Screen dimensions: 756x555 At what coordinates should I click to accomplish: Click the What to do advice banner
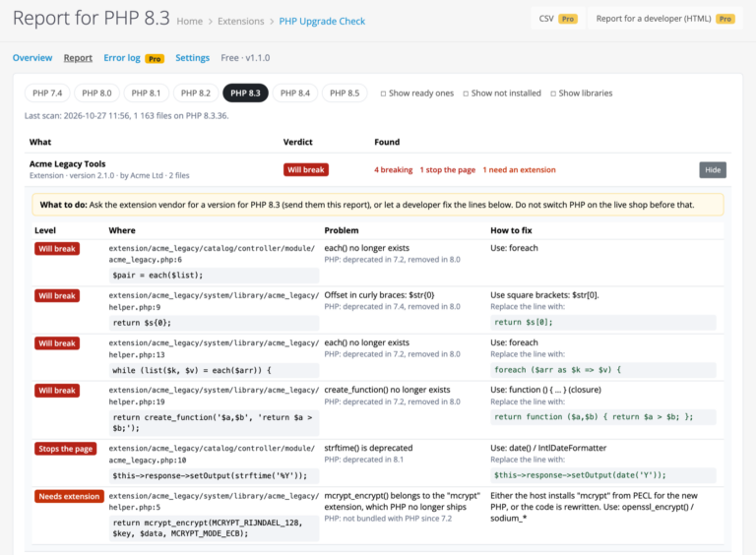378,205
